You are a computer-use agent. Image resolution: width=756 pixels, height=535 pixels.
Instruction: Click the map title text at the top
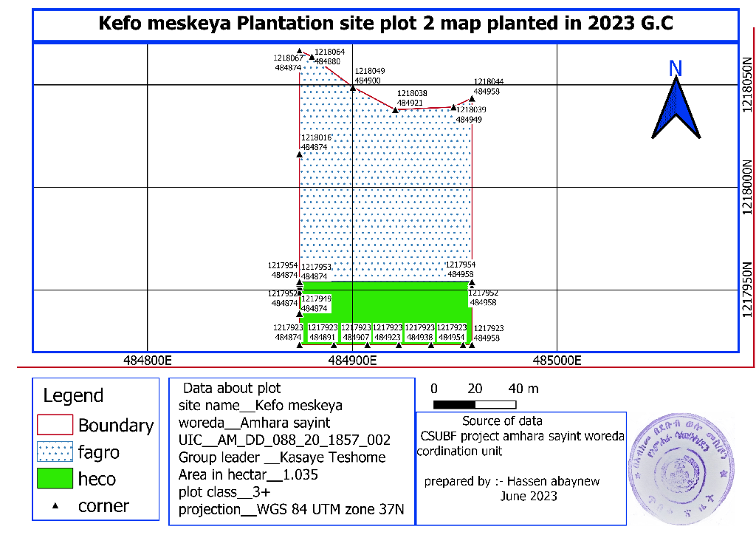385,24
